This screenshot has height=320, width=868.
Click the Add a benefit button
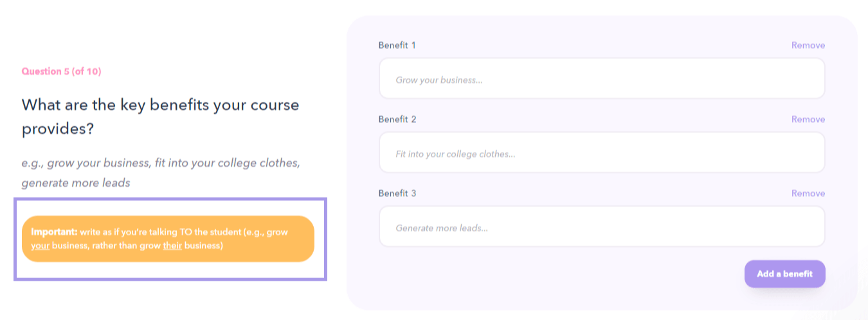pyautogui.click(x=784, y=274)
